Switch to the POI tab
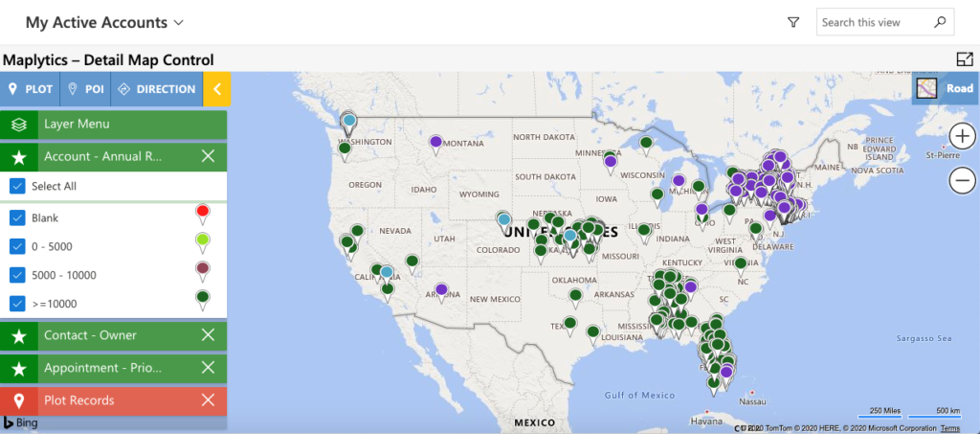980x434 pixels. [x=85, y=89]
